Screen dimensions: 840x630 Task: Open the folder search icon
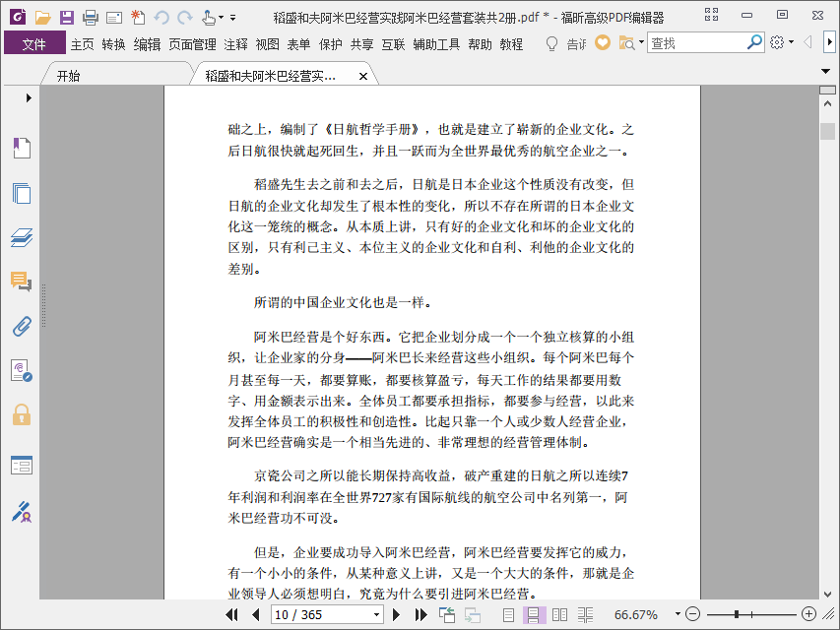(x=626, y=42)
